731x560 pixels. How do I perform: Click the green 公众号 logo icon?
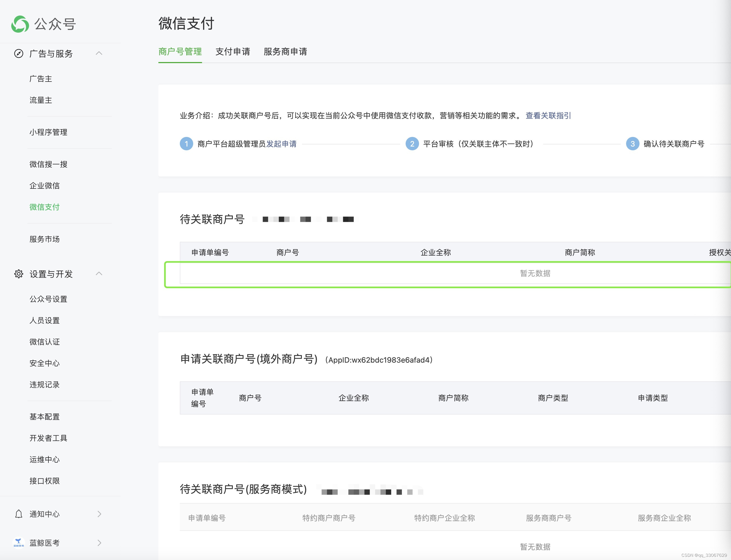pos(20,24)
